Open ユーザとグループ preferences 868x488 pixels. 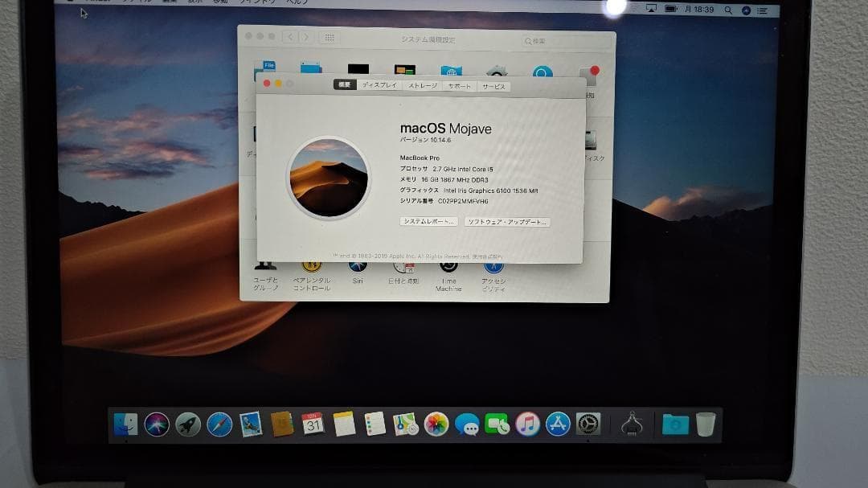[267, 265]
